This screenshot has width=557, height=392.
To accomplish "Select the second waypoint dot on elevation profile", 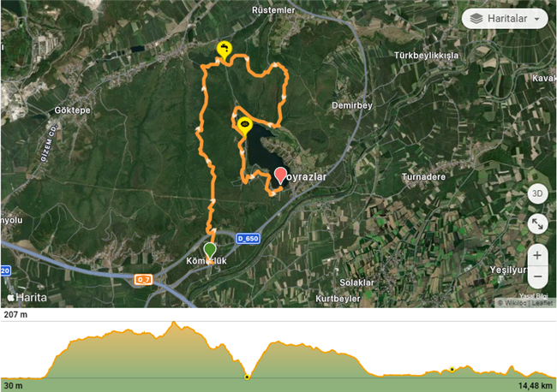I will pyautogui.click(x=452, y=370).
